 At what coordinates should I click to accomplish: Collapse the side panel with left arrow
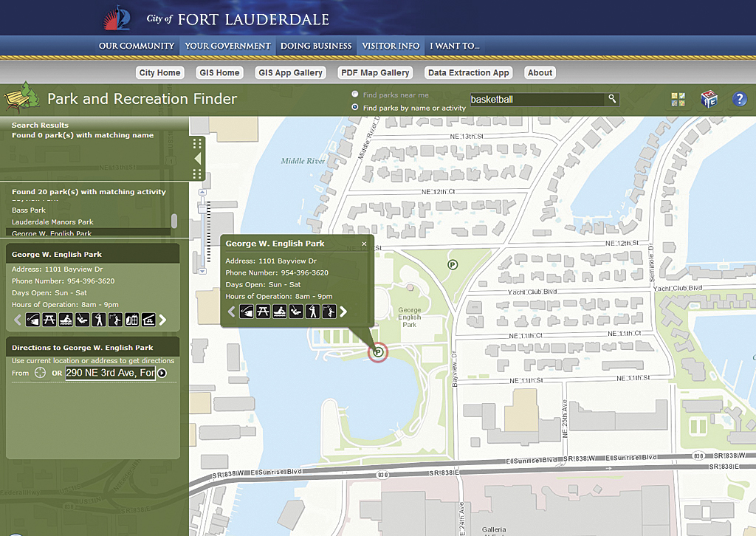tap(197, 159)
